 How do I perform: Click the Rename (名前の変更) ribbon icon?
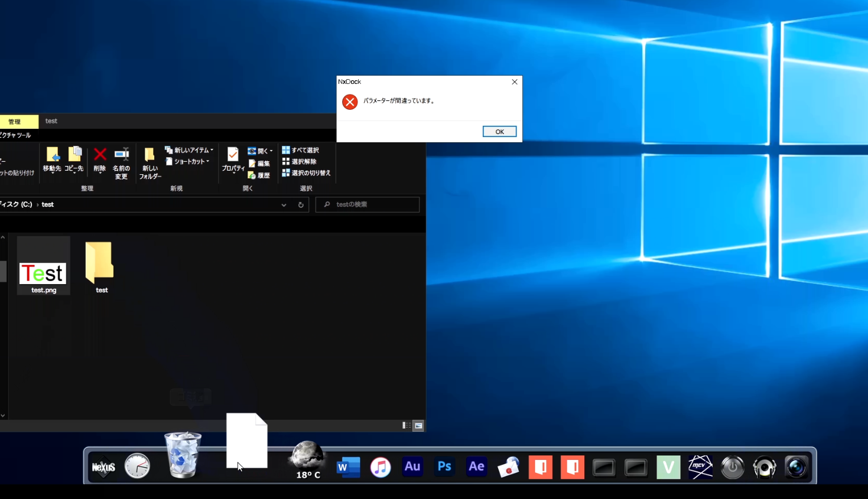point(121,162)
